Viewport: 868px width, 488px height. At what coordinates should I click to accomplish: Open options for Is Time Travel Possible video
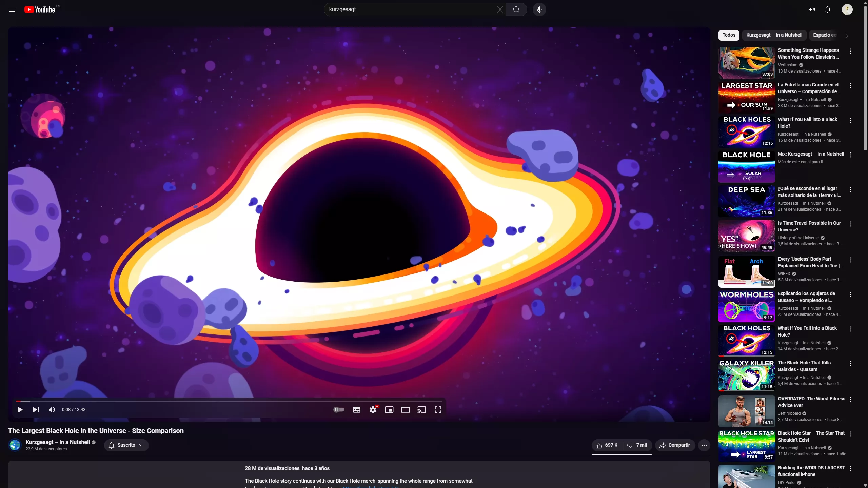tap(850, 224)
